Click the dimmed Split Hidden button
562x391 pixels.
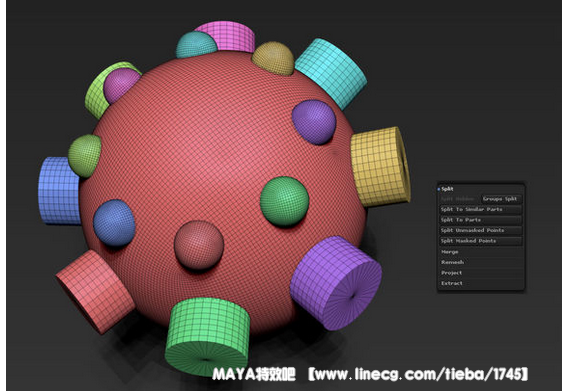tap(459, 199)
